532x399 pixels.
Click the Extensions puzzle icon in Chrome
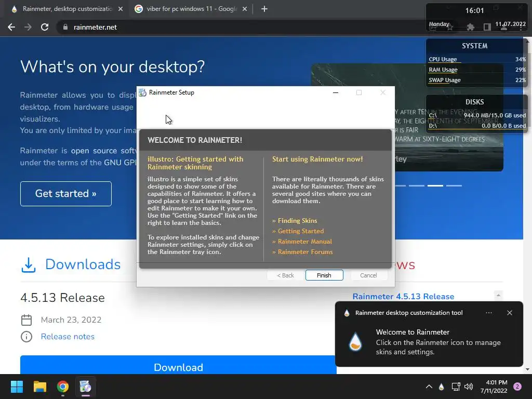pos(470,27)
